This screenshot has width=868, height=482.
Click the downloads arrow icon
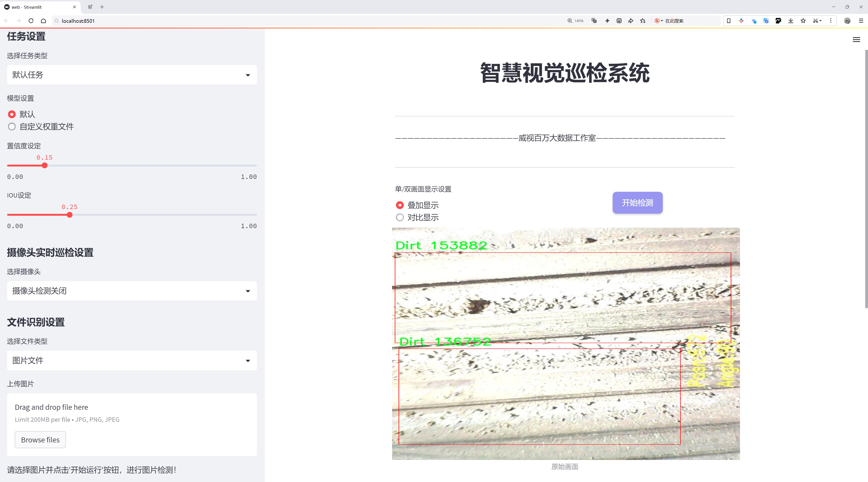pos(791,21)
